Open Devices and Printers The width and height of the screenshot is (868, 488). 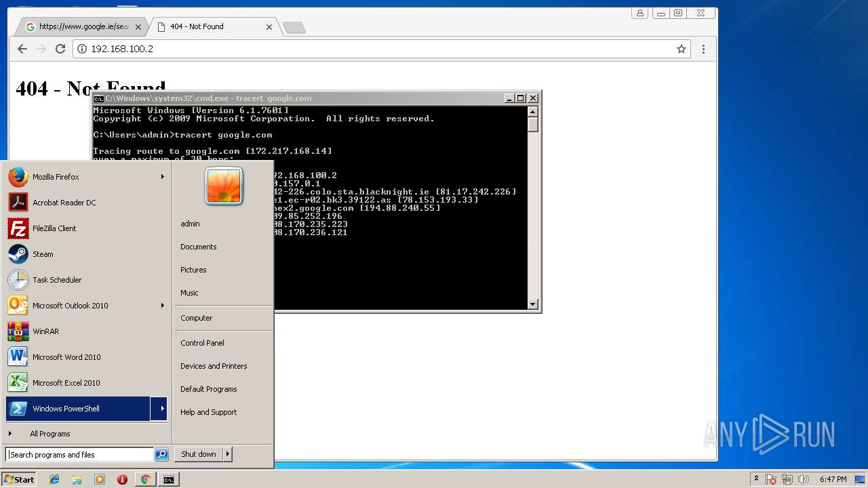pyautogui.click(x=214, y=366)
